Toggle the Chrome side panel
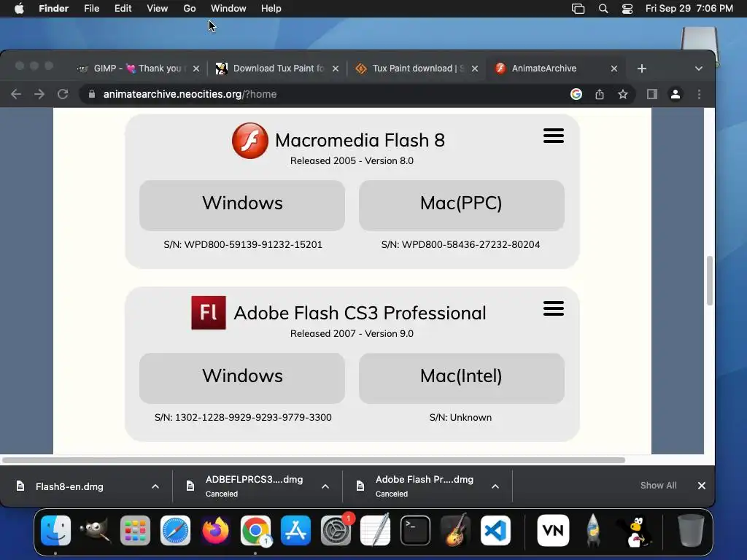 pyautogui.click(x=651, y=94)
